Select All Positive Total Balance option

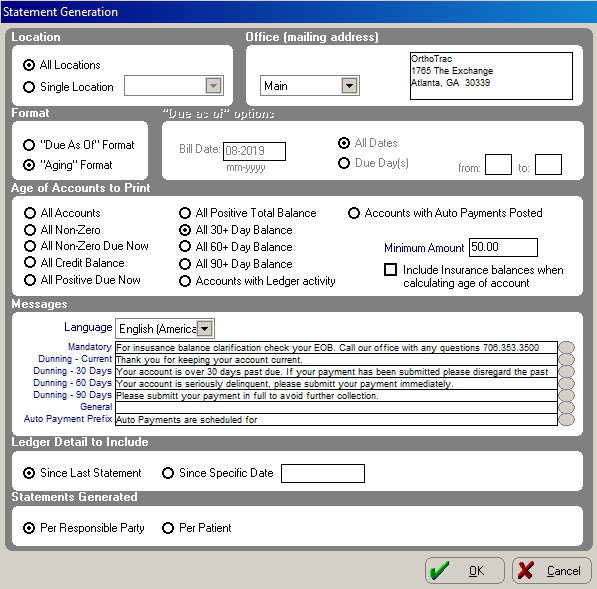point(185,213)
